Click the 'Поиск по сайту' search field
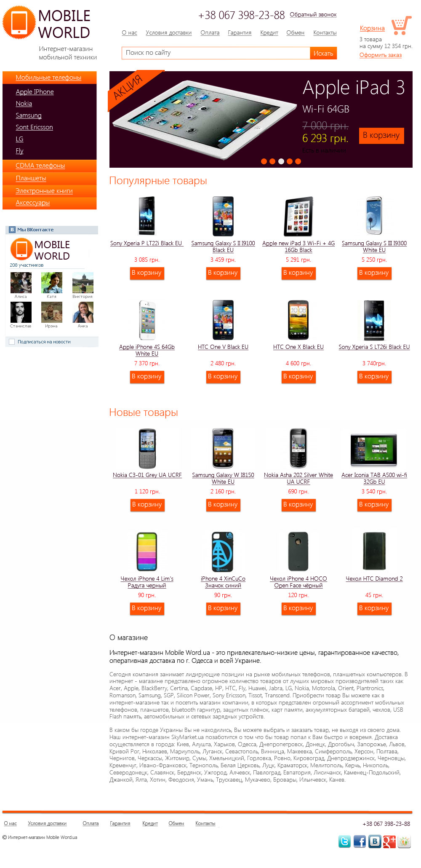 click(x=216, y=53)
